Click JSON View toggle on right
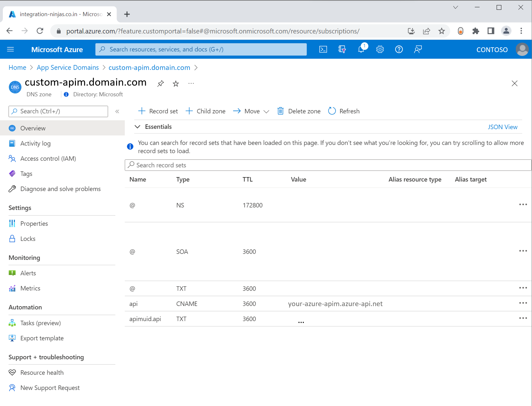This screenshot has width=532, height=406. pyautogui.click(x=503, y=127)
